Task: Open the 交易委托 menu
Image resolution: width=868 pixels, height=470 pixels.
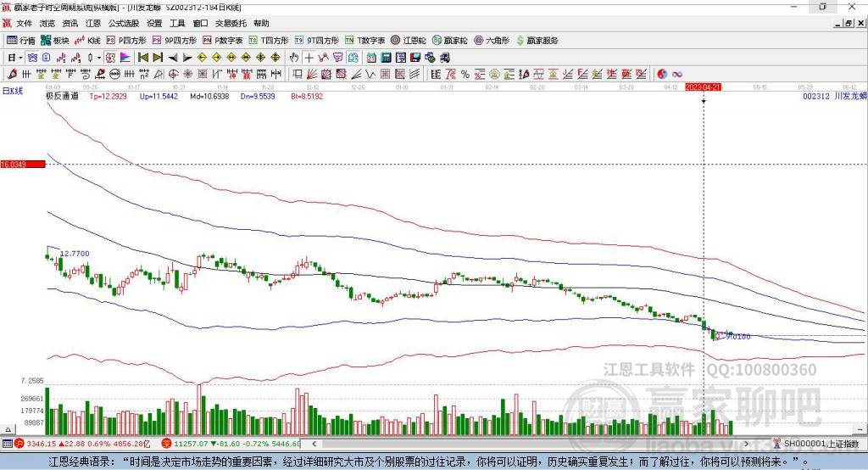Action: [231, 23]
